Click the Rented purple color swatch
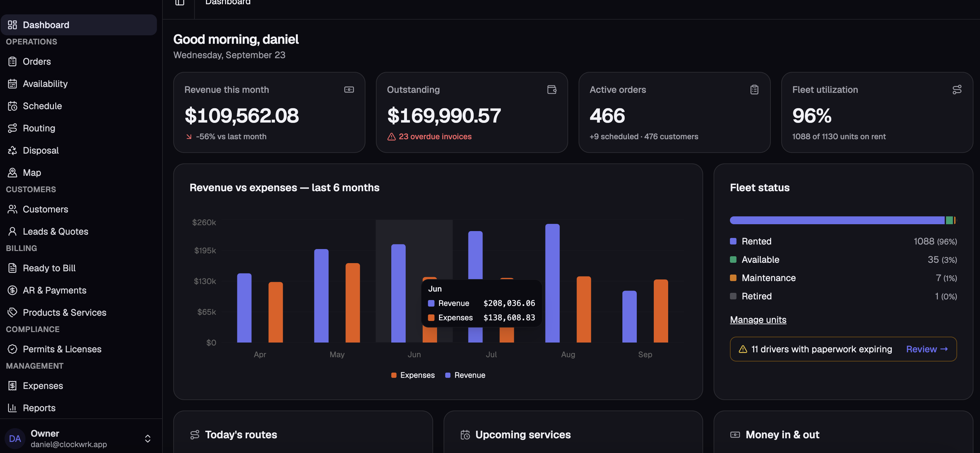 733,241
